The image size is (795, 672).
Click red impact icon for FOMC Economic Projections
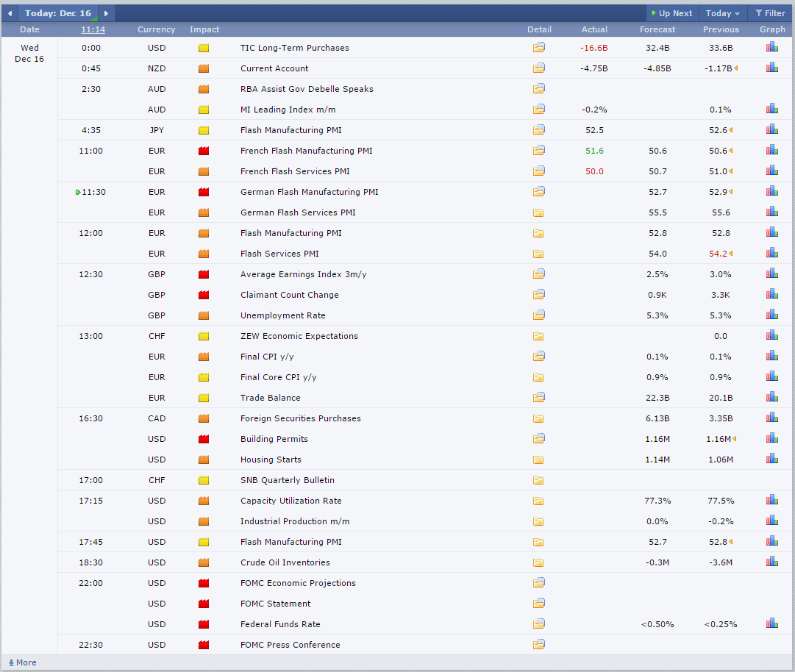click(204, 583)
